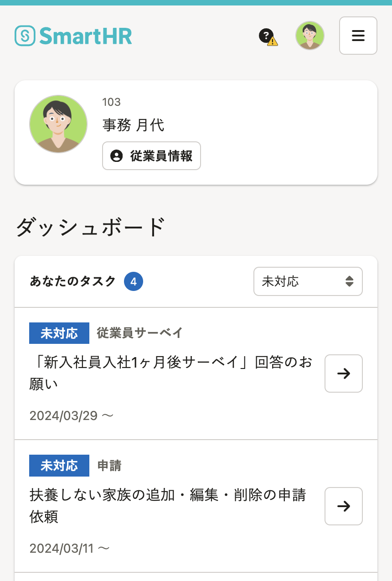Screen dimensions: 392x581
Task: Open the small account avatar in header
Action: pyautogui.click(x=310, y=36)
